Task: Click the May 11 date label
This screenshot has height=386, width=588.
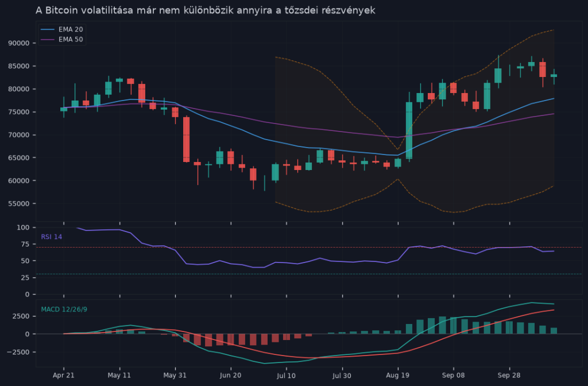Action: pyautogui.click(x=119, y=375)
